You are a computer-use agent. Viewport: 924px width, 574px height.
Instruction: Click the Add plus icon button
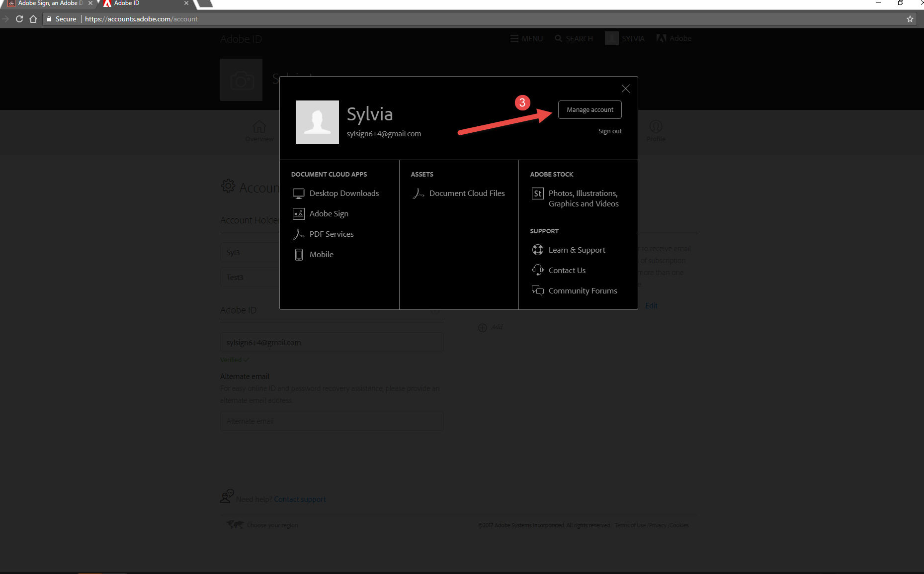pyautogui.click(x=482, y=327)
